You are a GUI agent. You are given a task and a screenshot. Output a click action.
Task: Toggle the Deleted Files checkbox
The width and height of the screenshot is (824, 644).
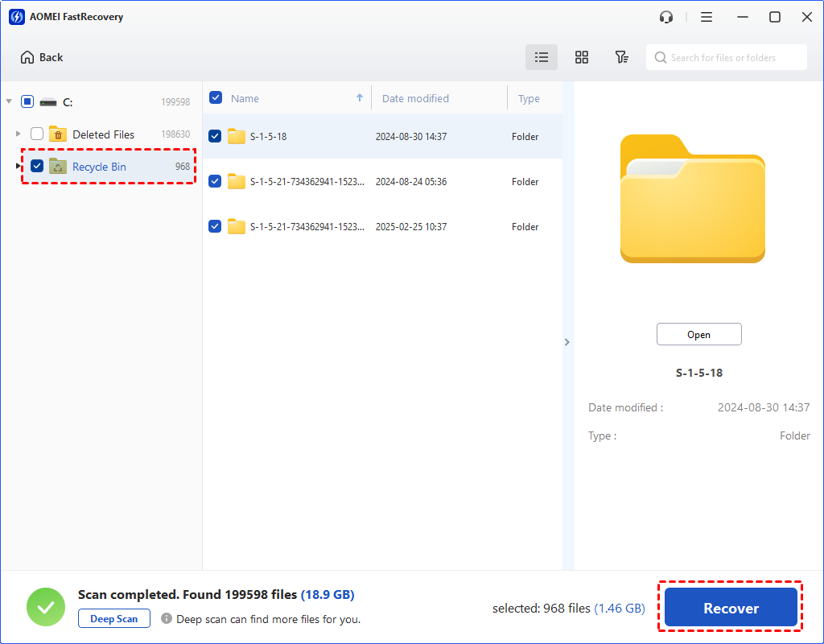click(x=37, y=134)
